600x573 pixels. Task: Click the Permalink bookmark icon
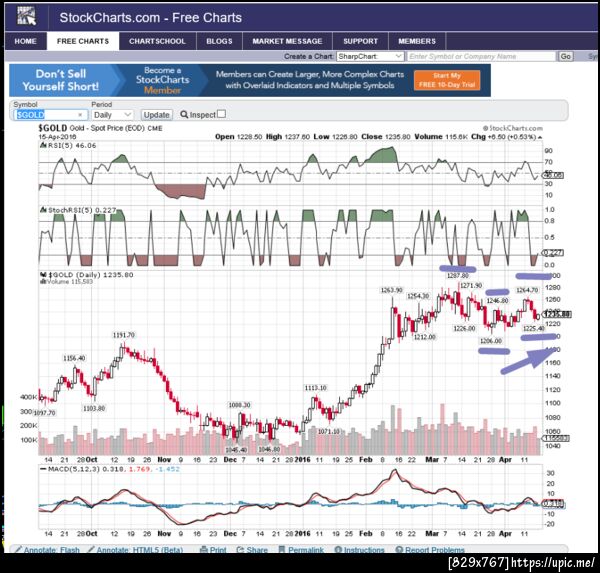tap(282, 550)
